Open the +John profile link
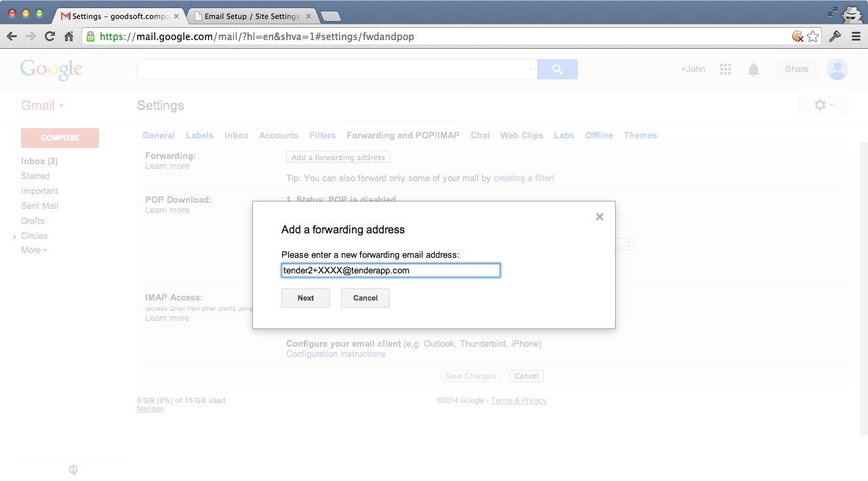The height and width of the screenshot is (481, 868). coord(693,69)
